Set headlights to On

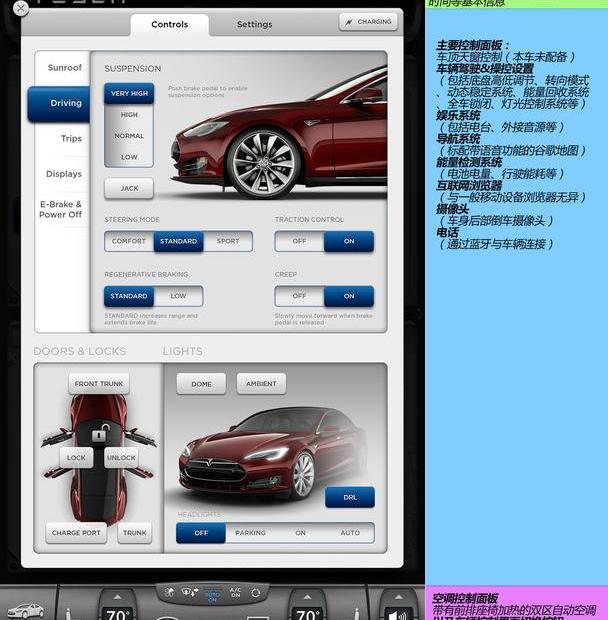pos(300,533)
